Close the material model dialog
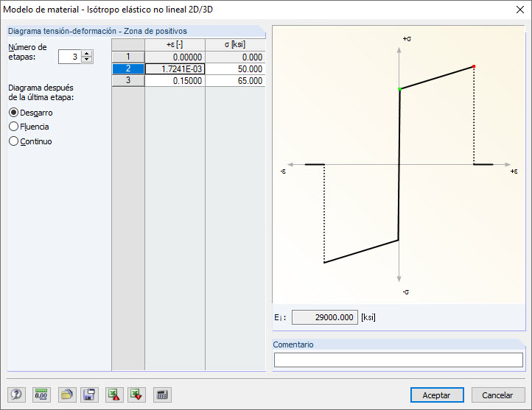 520,10
